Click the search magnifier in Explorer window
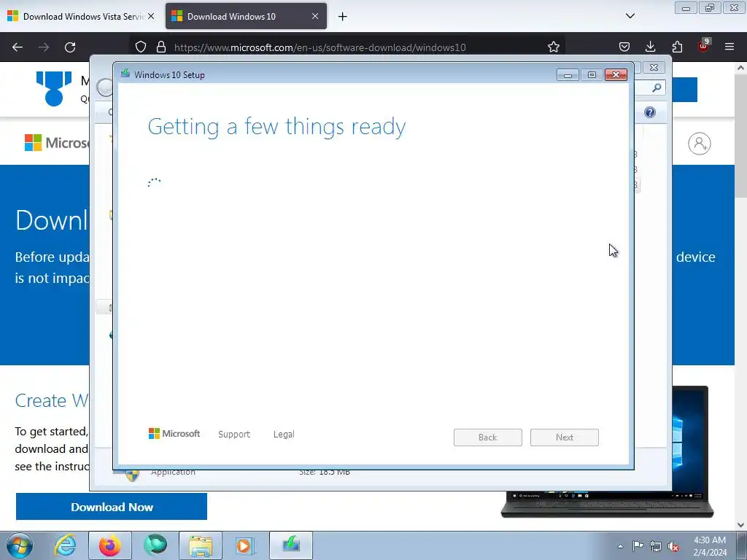 coord(657,87)
